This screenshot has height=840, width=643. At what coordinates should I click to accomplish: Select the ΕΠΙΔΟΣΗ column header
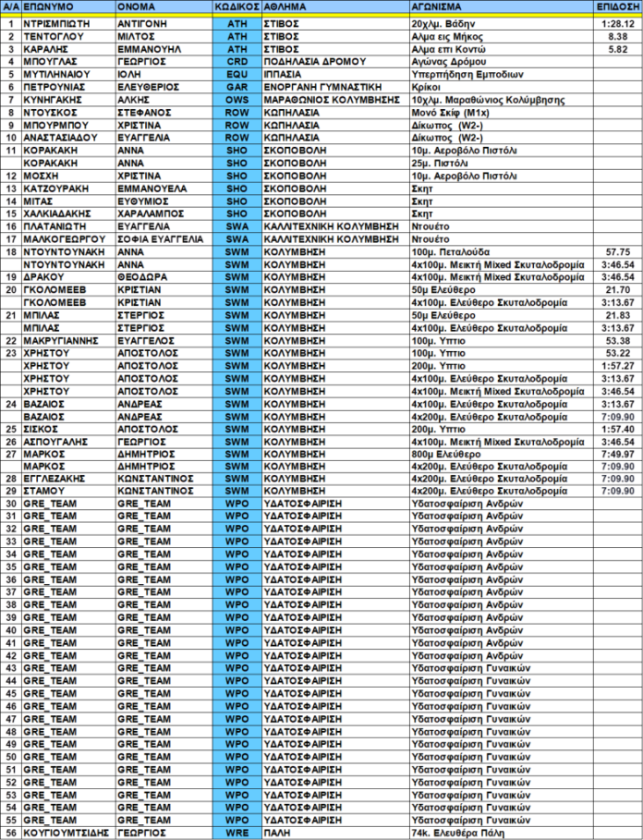618,6
